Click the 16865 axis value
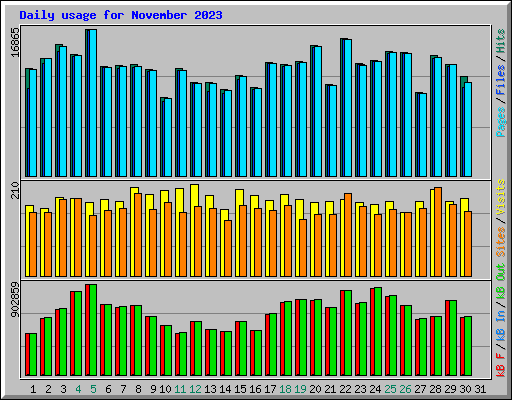 (15, 42)
